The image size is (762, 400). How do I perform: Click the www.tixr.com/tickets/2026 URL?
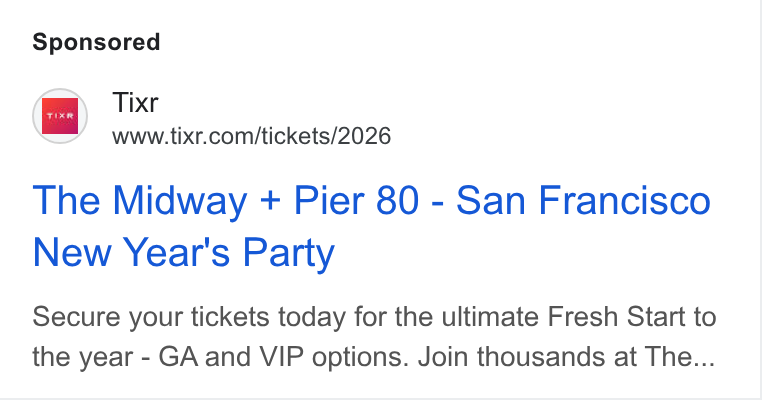pos(251,136)
